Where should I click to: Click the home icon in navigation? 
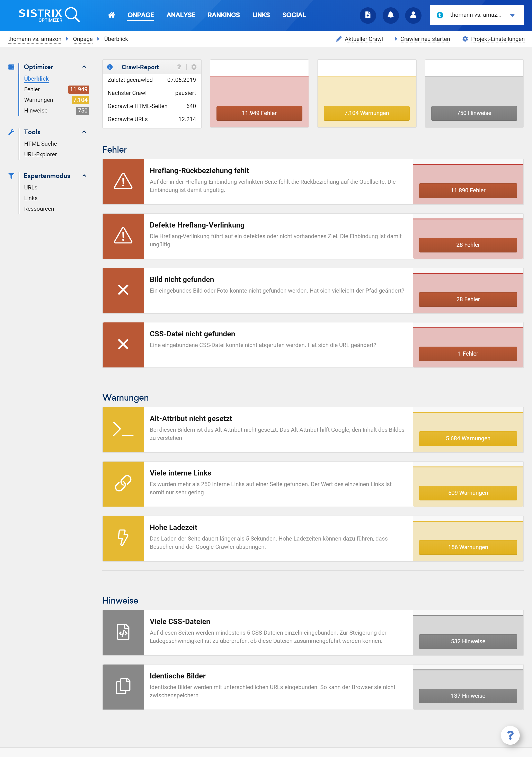coord(112,15)
